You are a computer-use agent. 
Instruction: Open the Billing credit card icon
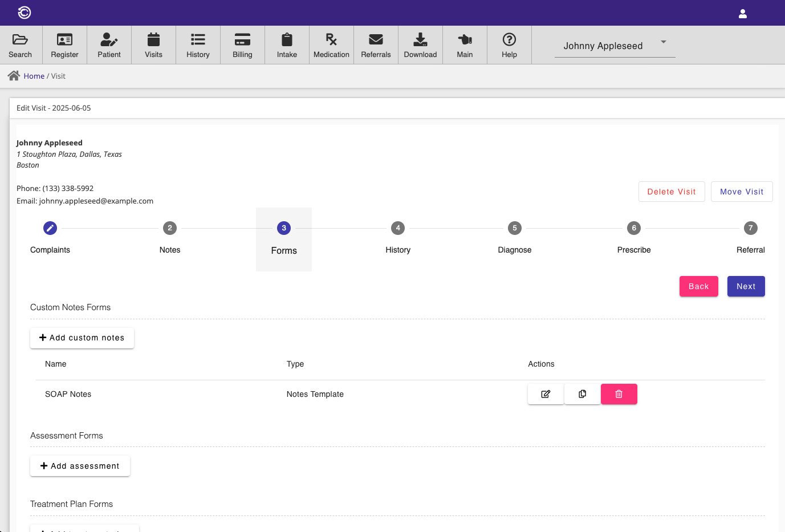pyautogui.click(x=242, y=40)
